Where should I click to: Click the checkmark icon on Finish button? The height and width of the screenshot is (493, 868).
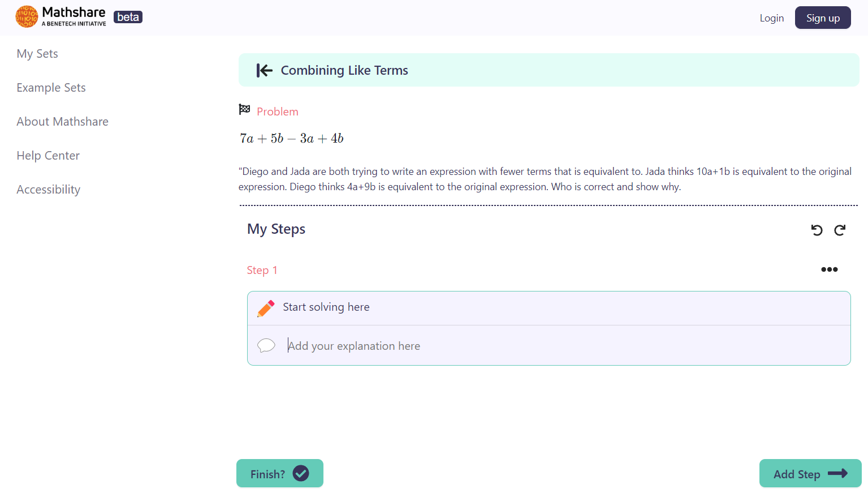point(301,473)
